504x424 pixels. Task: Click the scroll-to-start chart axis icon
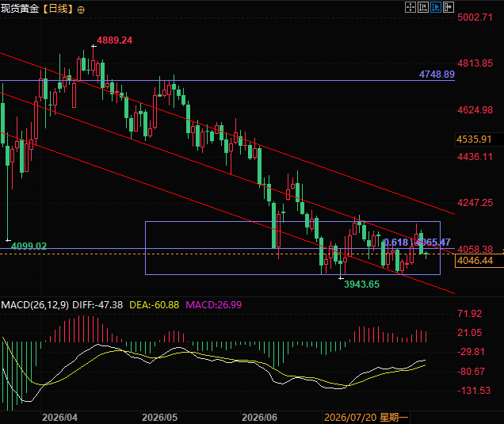(423, 7)
